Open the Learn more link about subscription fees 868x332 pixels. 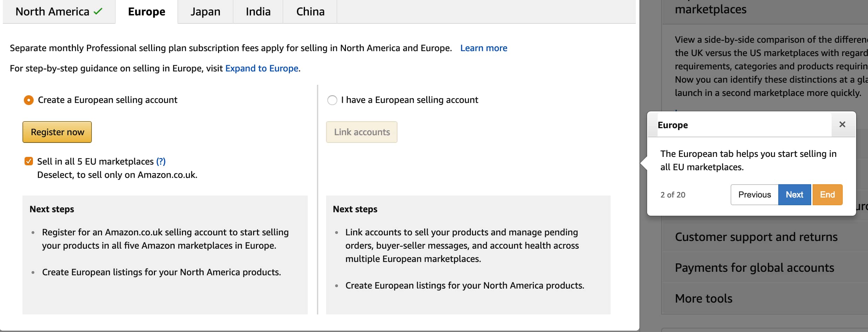click(483, 48)
